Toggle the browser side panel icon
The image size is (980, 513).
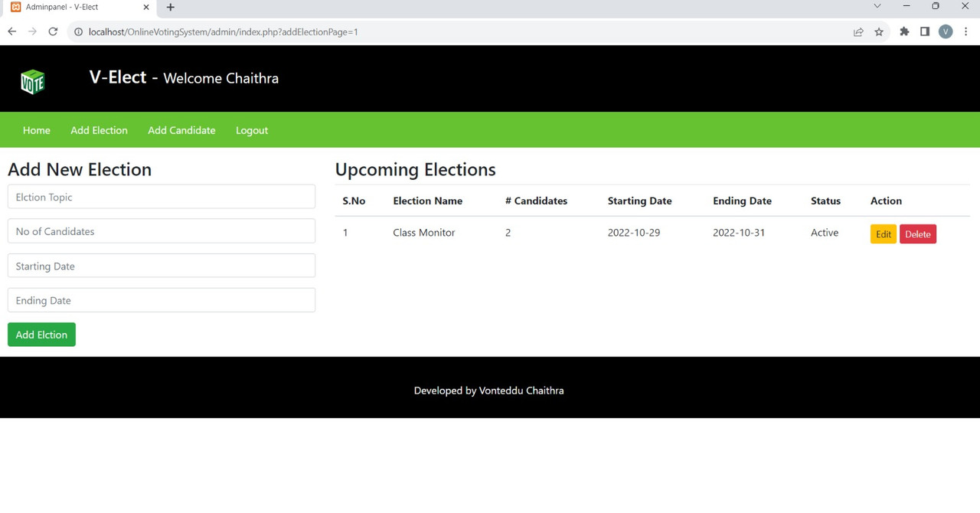click(925, 31)
